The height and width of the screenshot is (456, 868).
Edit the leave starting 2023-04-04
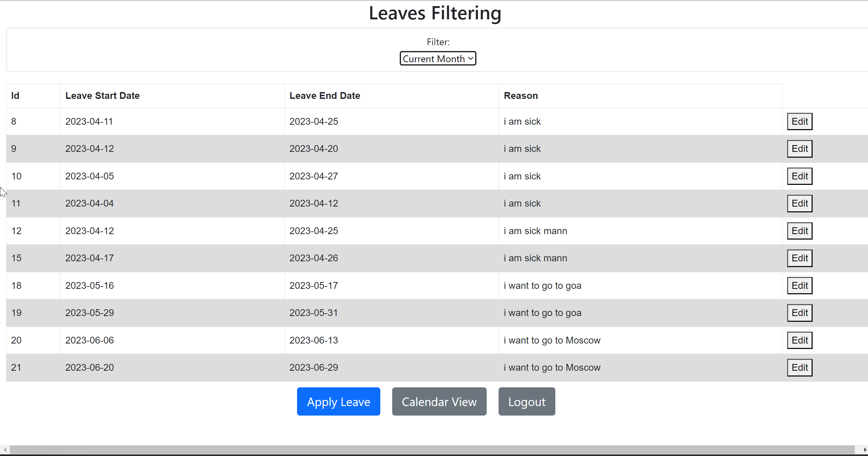pyautogui.click(x=799, y=203)
